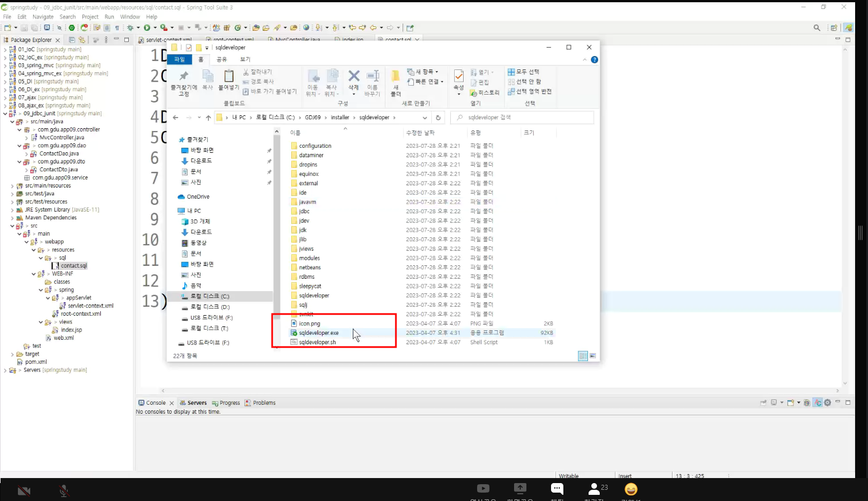Click the Properties (속성) checkmark icon
This screenshot has width=868, height=501.
click(x=459, y=76)
